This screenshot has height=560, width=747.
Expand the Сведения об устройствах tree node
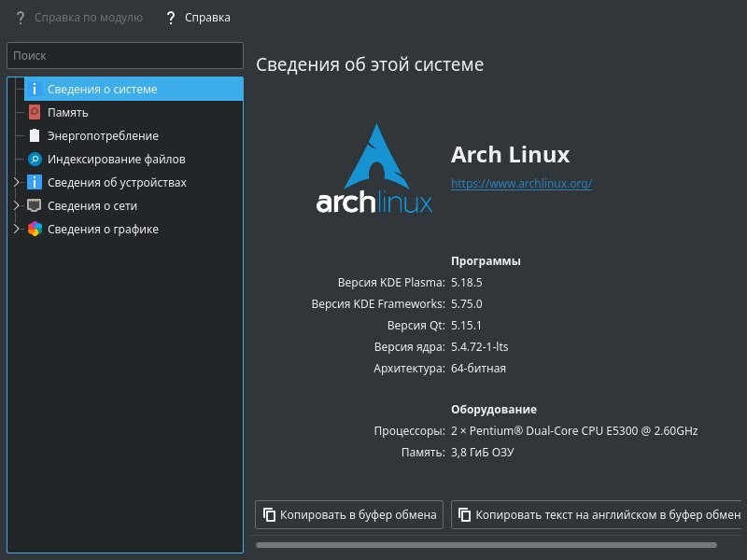[16, 182]
